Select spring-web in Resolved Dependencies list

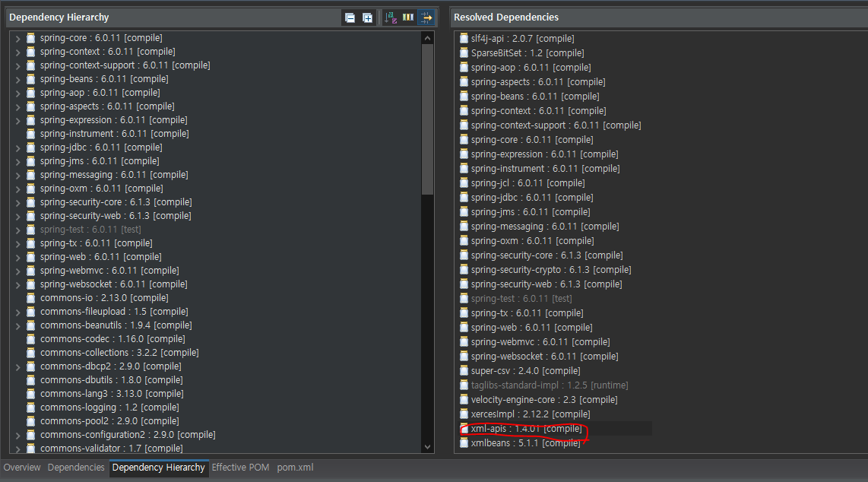coord(531,327)
